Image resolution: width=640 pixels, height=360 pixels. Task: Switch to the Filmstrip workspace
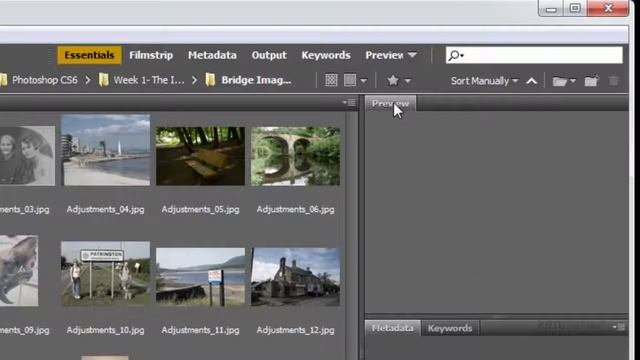[x=151, y=55]
